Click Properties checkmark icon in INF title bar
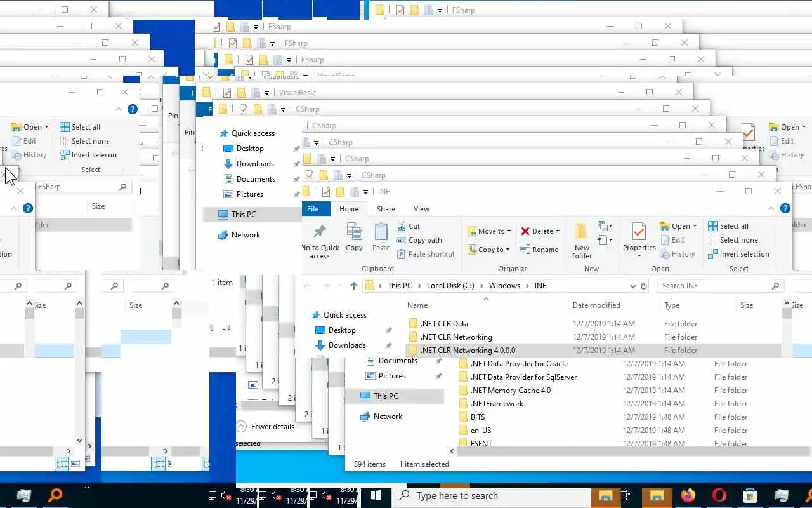This screenshot has width=812, height=508. pyautogui.click(x=326, y=191)
